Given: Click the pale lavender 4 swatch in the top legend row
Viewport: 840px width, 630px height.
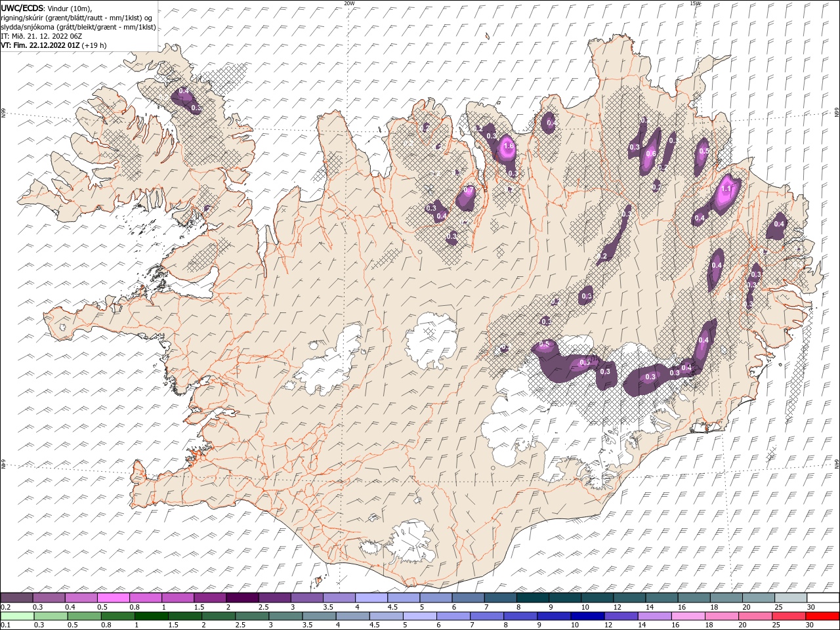Looking at the screenshot, I should coord(370,598).
